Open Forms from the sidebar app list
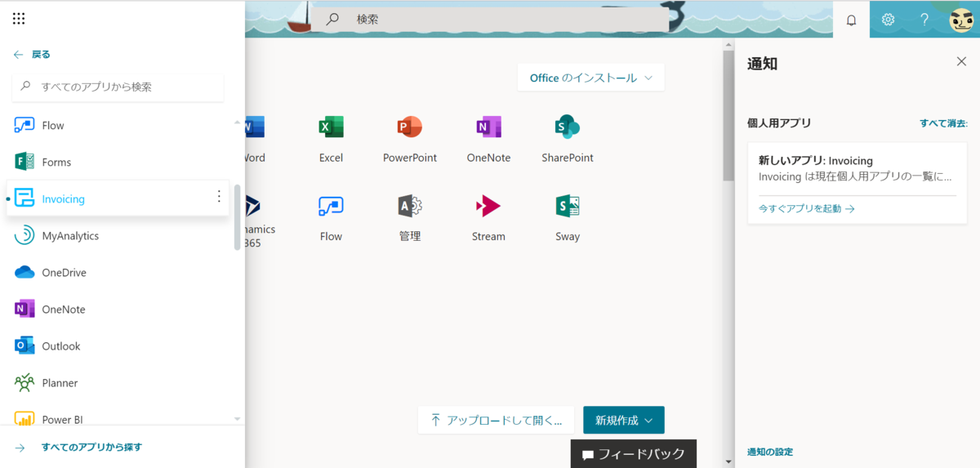This screenshot has width=980, height=468. 118,162
